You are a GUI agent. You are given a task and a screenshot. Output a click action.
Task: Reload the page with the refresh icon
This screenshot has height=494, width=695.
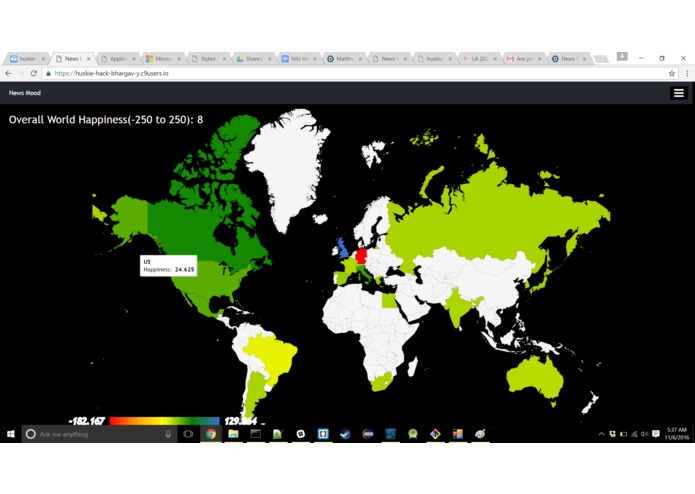pyautogui.click(x=34, y=74)
